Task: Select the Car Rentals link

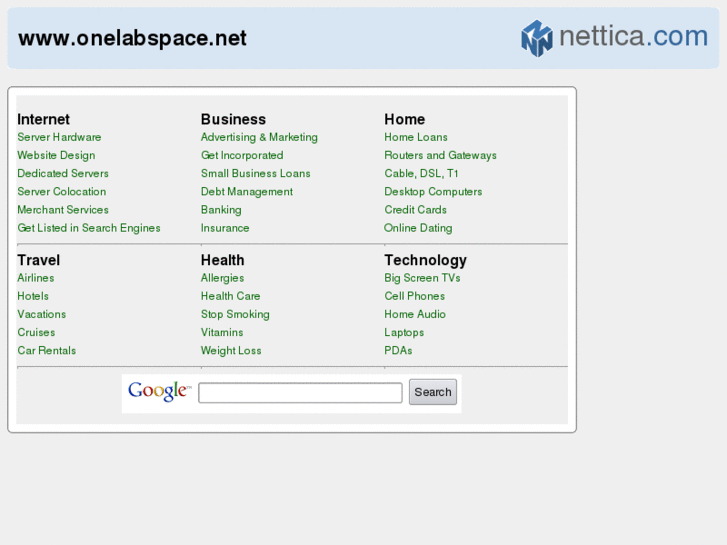Action: (x=46, y=351)
